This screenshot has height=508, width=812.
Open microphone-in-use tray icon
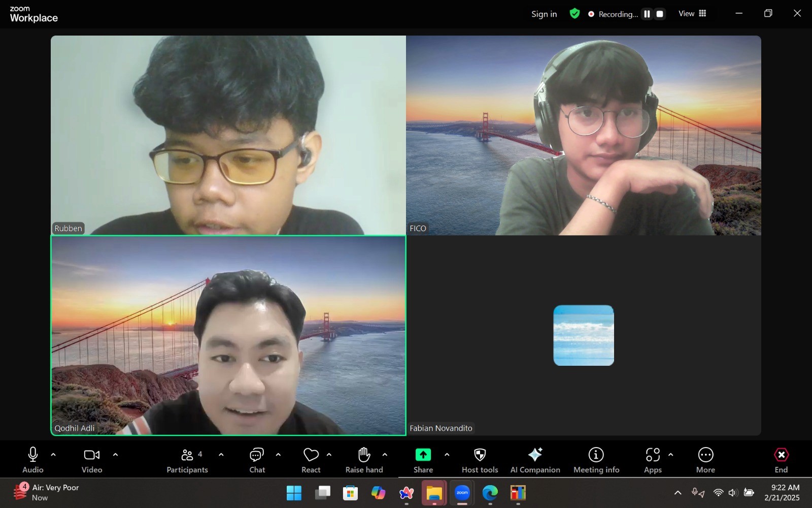click(698, 493)
